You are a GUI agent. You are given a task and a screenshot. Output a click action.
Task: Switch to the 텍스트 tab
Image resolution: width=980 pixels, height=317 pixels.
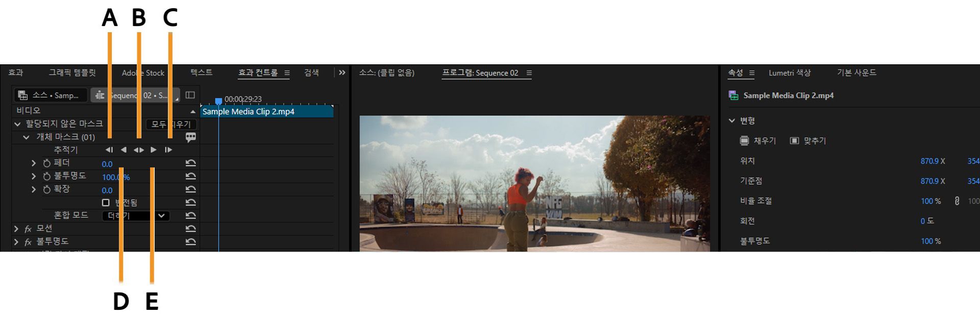[201, 72]
